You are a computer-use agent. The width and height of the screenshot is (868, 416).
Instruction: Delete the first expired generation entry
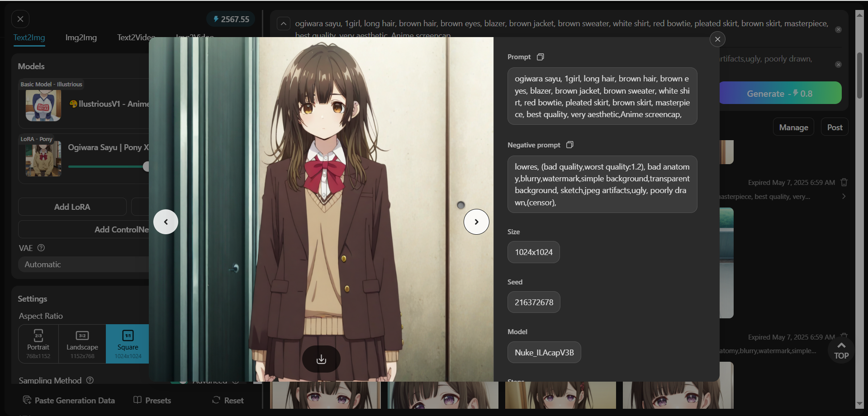coord(844,182)
